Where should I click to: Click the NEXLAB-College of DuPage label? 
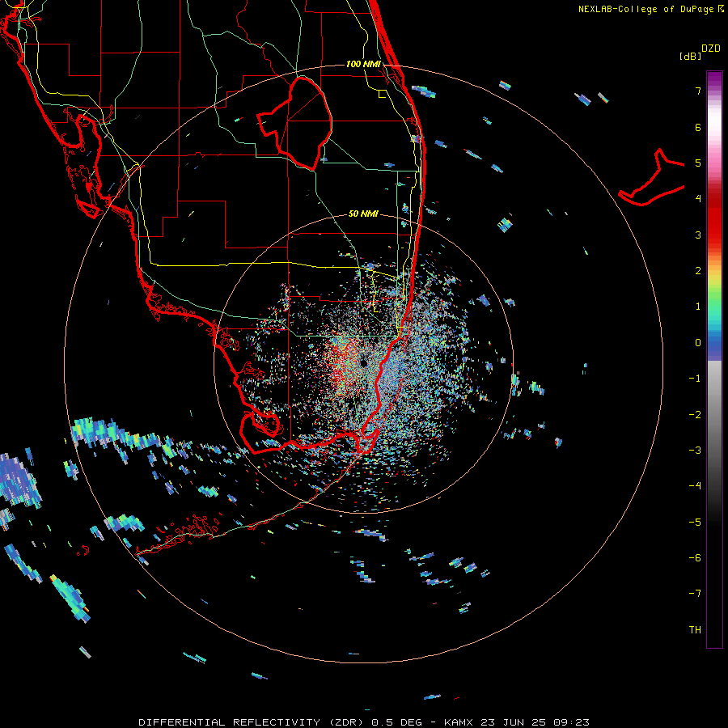[x=650, y=9]
